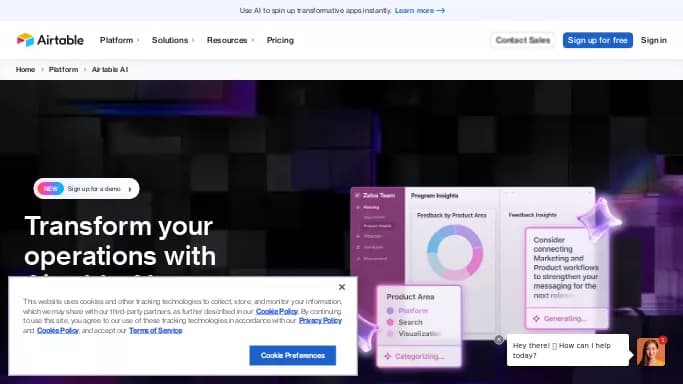Click the Sign in link
The height and width of the screenshot is (384, 683).
653,40
